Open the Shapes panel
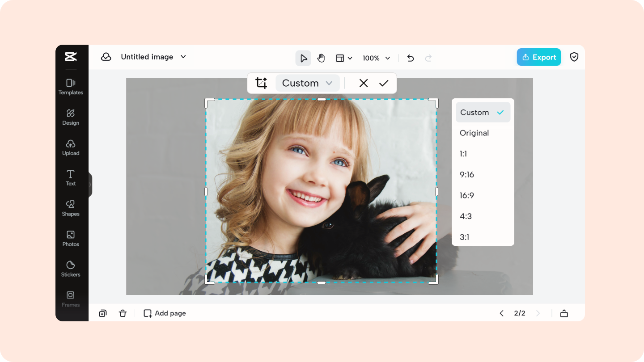644x362 pixels. point(71,208)
